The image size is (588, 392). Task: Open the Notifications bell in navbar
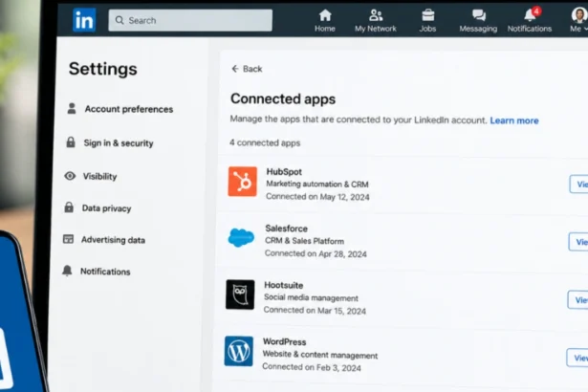[530, 15]
